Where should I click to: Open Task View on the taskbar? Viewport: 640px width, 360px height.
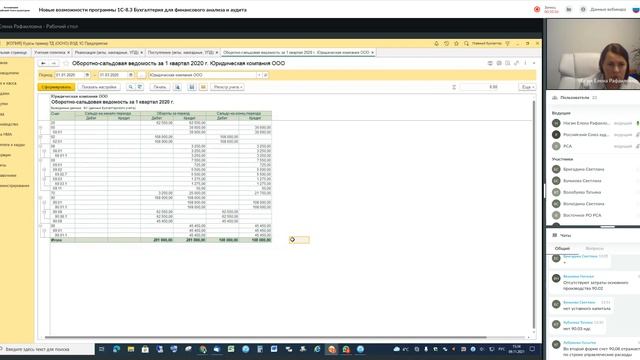(102, 349)
